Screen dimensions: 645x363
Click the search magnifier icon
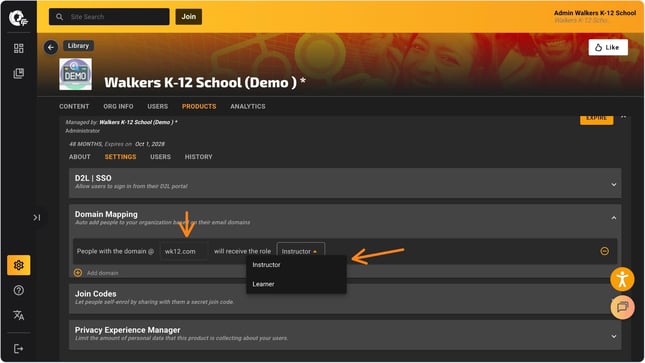[60, 17]
